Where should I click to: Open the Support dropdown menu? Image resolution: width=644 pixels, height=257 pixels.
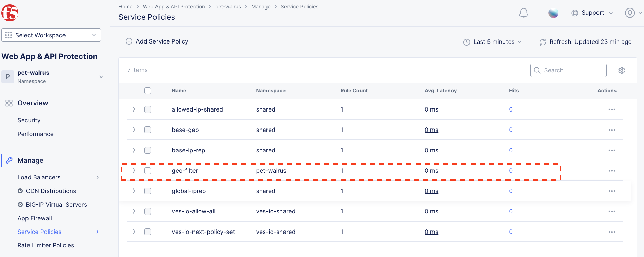point(592,13)
